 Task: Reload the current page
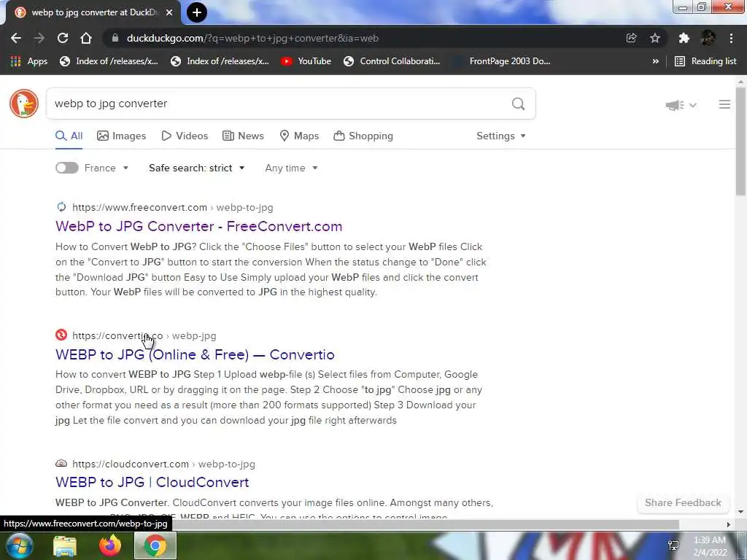click(x=63, y=38)
